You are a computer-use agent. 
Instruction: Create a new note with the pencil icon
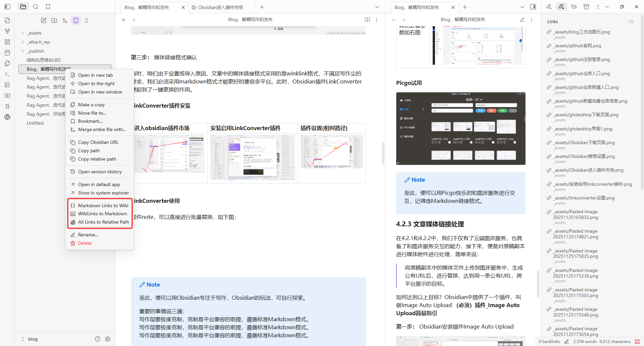[x=44, y=20]
